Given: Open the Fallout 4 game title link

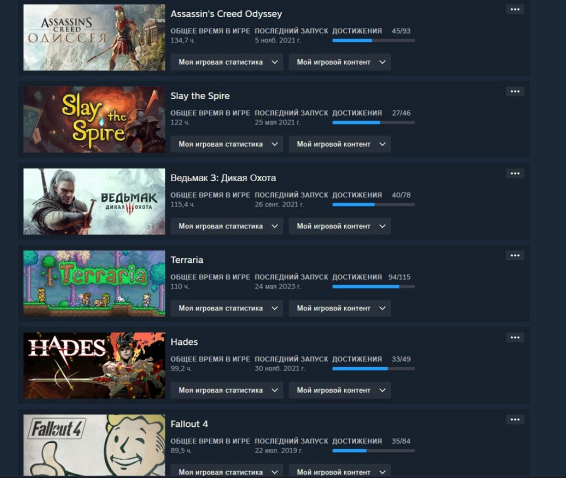Looking at the screenshot, I should (x=189, y=424).
